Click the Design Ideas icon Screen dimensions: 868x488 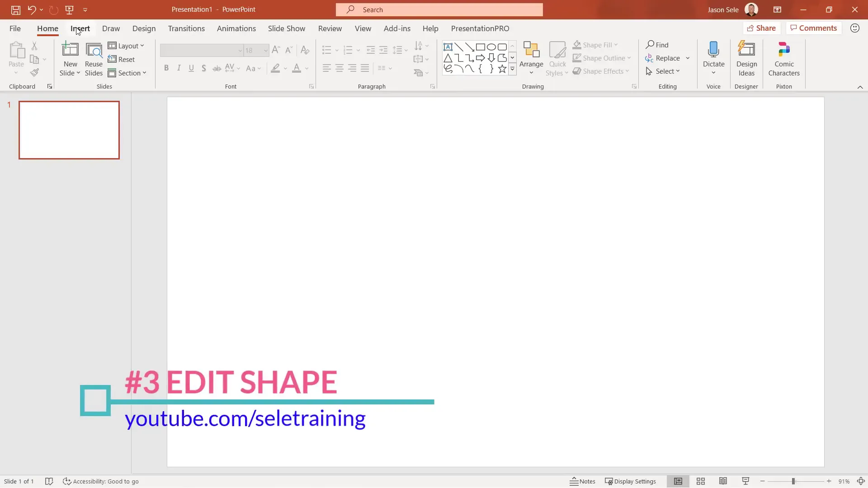(746, 50)
